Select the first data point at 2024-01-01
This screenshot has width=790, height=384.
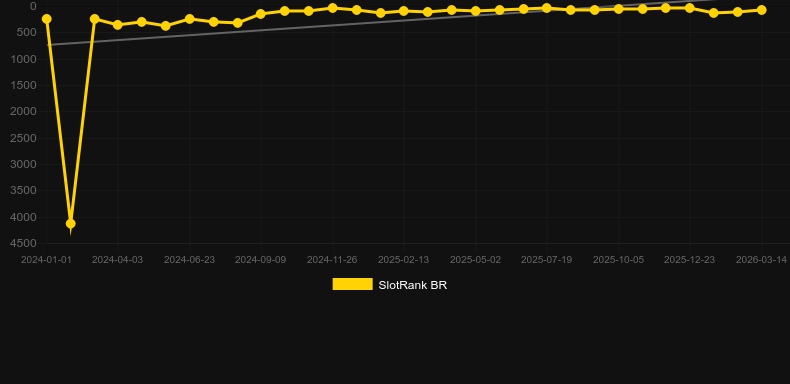pos(47,19)
